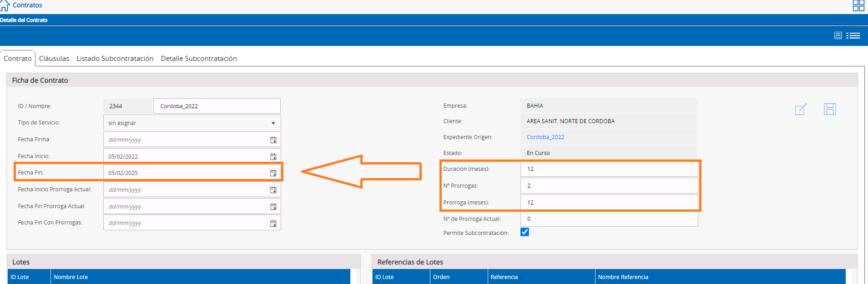Open calendar for Fecha Fin Con Prorrogas
This screenshot has height=284, width=868.
point(273,223)
